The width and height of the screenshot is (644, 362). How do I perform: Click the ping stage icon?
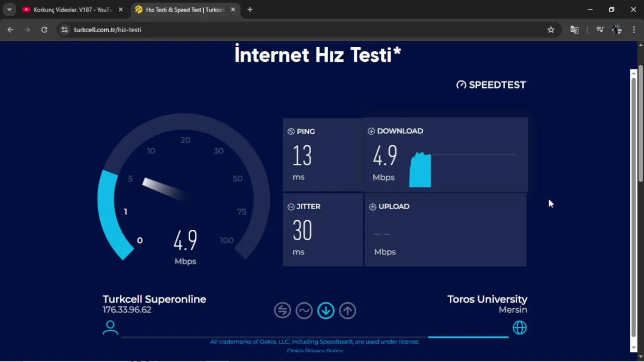282,310
